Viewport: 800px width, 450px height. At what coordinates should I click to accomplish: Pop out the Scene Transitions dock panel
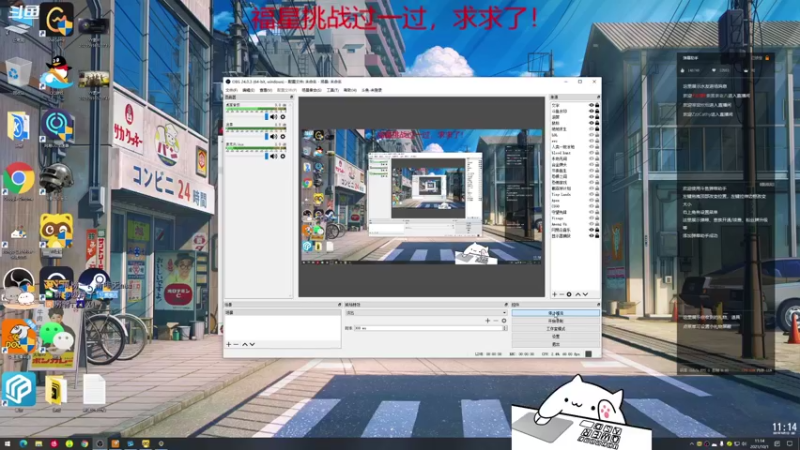506,305
